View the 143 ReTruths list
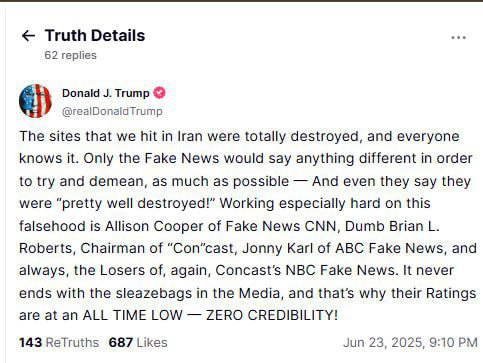Viewport: 483px width, 363px height. pyautogui.click(x=59, y=342)
